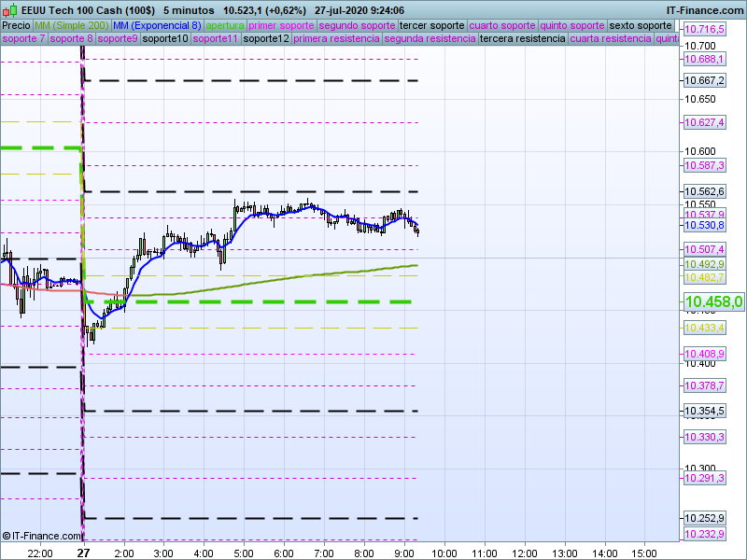The width and height of the screenshot is (747, 560).
Task: Click the cuarta resistencia label
Action: [x=610, y=39]
